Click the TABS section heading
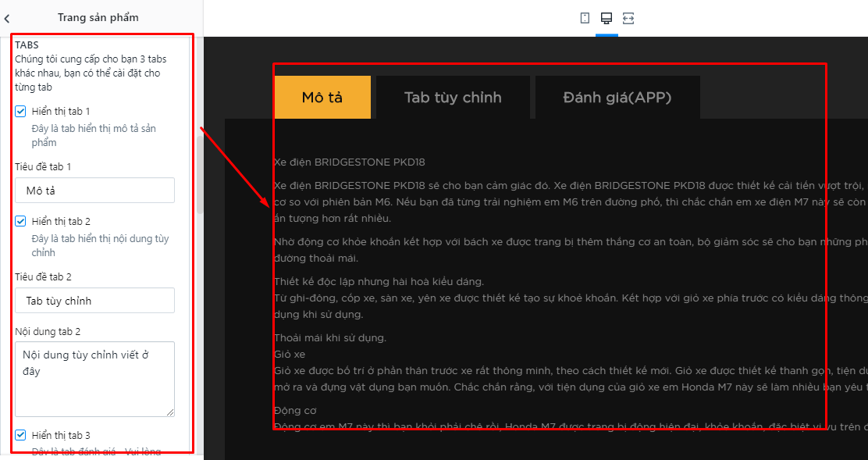 [27, 45]
